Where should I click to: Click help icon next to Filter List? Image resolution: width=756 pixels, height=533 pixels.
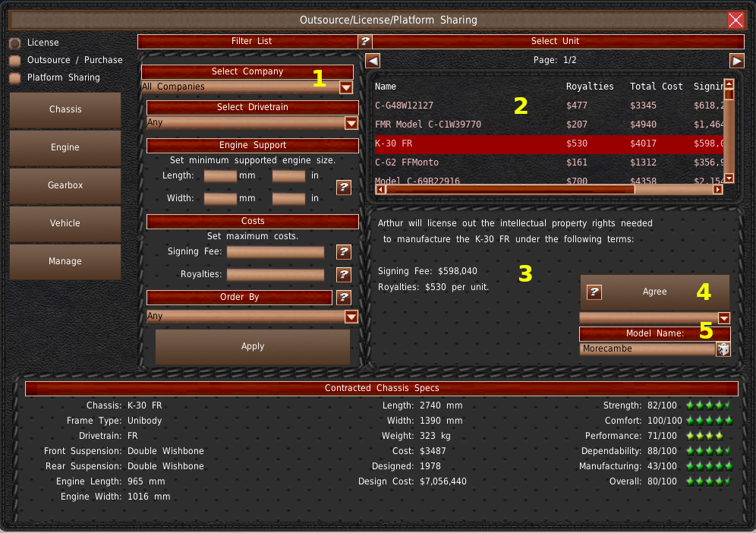point(365,42)
